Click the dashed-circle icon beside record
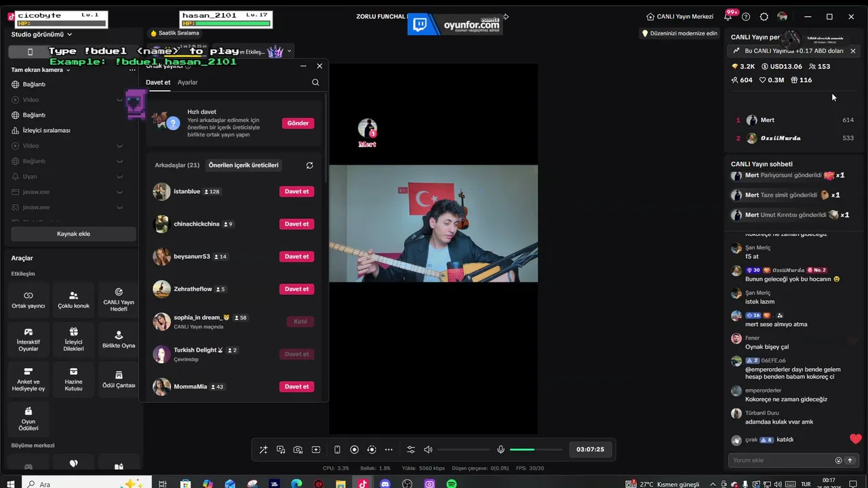This screenshot has height=488, width=868. (x=372, y=449)
